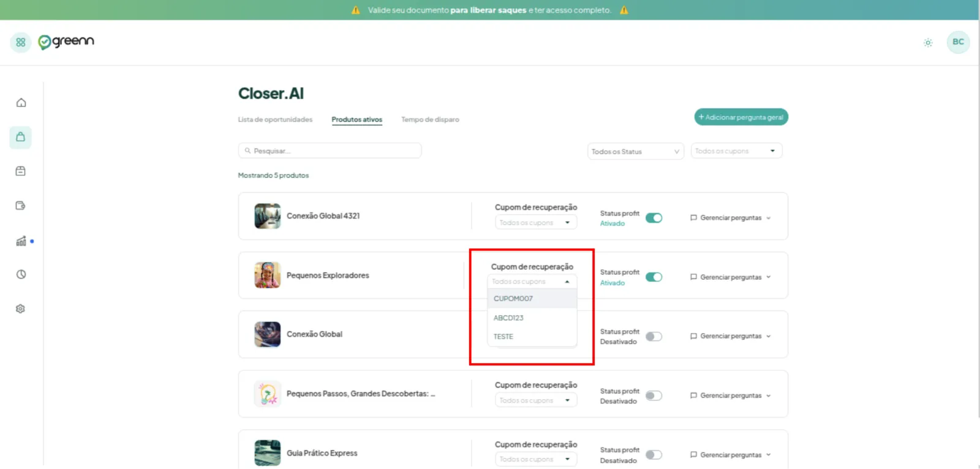Open the box sidebar icon
Viewport: 980px width, 469px height.
(21, 171)
